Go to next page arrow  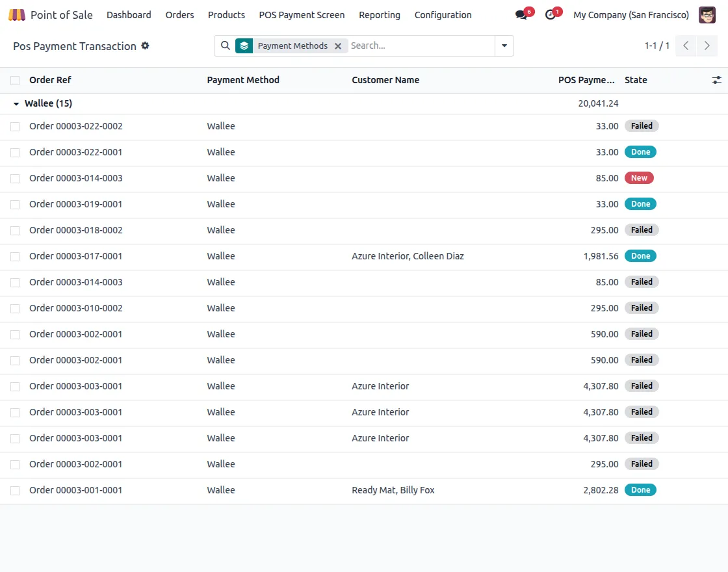707,45
